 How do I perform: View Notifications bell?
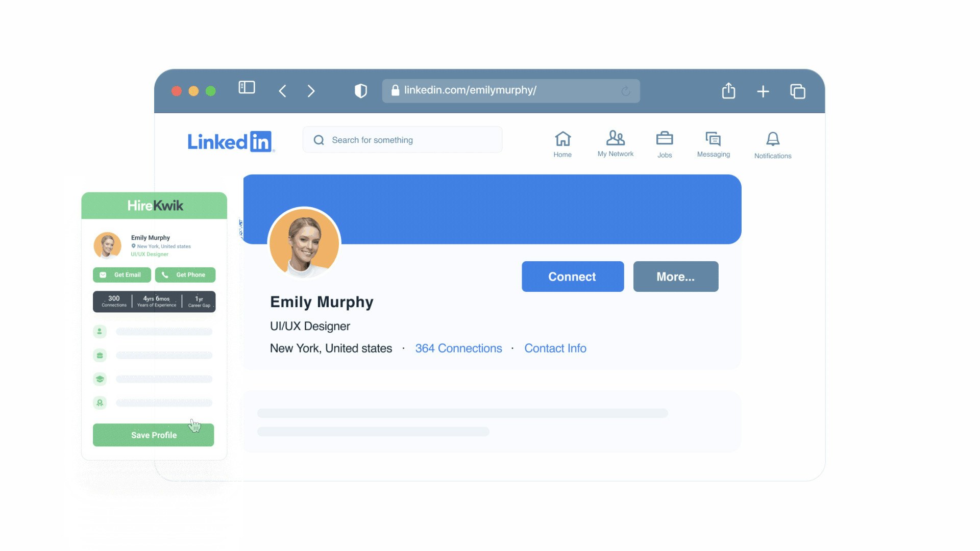pos(772,145)
